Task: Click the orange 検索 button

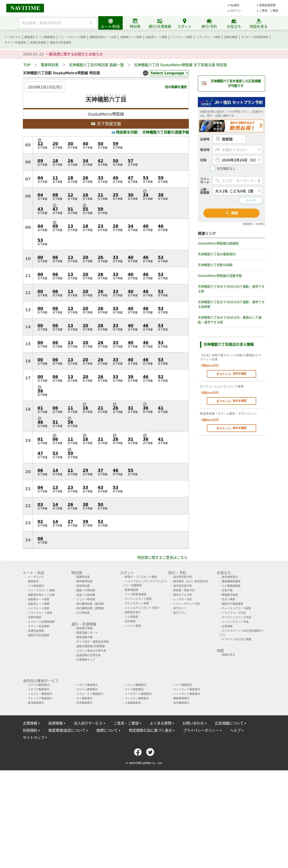Action: click(231, 213)
